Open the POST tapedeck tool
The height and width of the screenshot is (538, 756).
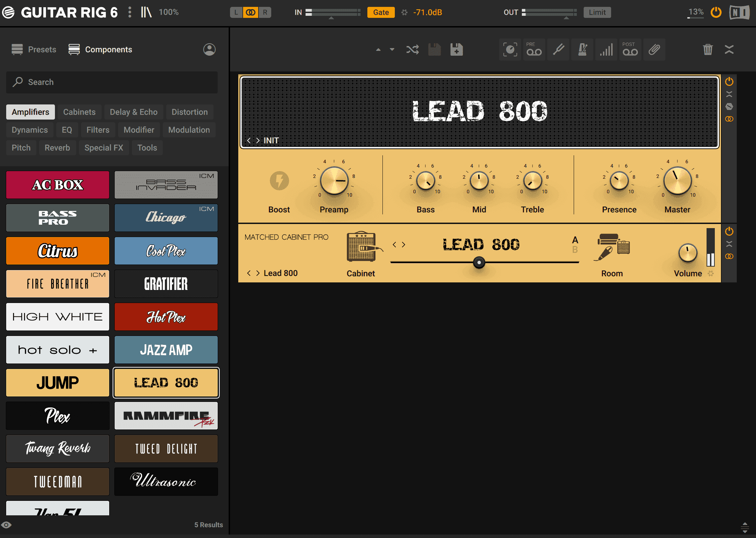630,49
